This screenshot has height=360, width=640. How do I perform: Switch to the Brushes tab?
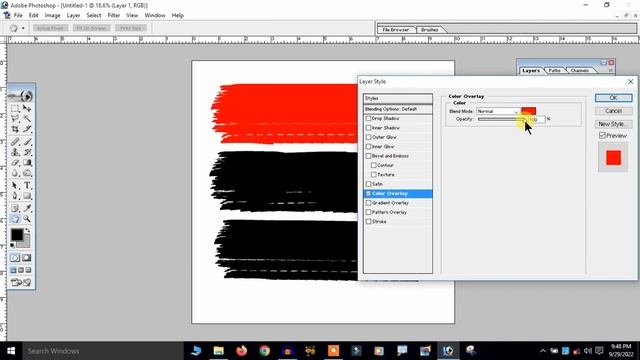tap(429, 30)
